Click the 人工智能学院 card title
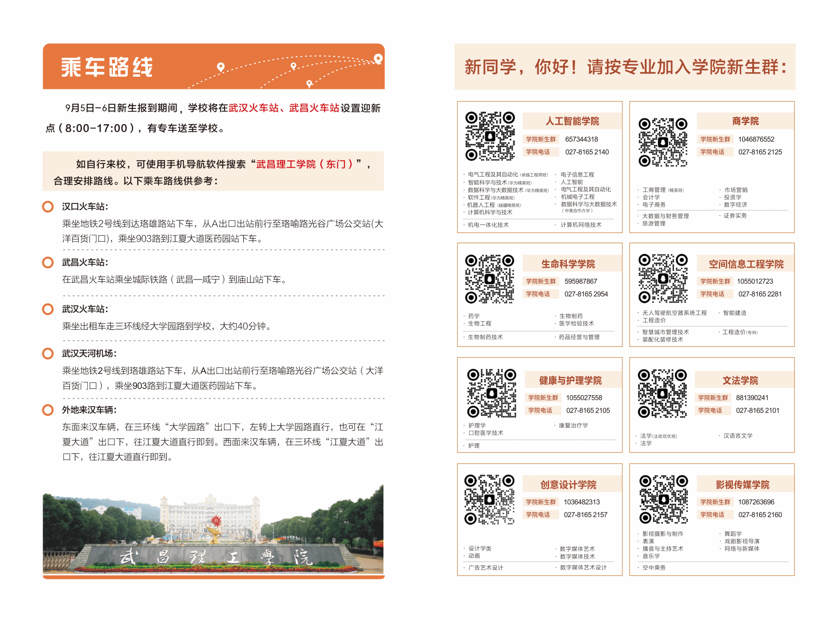The image size is (840, 617). (x=572, y=121)
